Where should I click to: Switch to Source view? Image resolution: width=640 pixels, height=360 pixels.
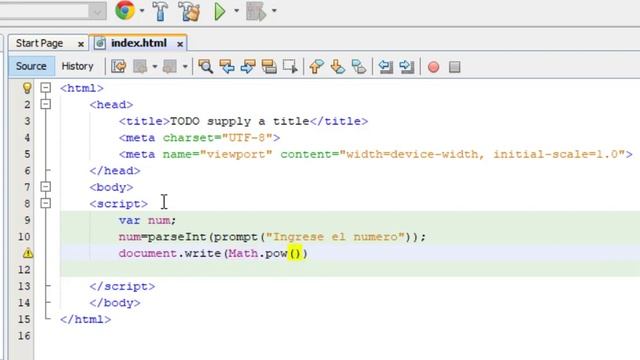pos(31,66)
